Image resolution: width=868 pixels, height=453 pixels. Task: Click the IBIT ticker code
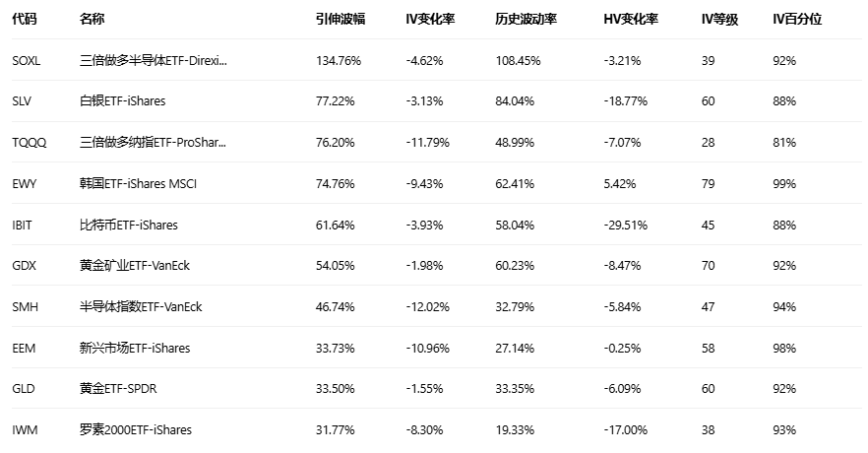click(23, 225)
